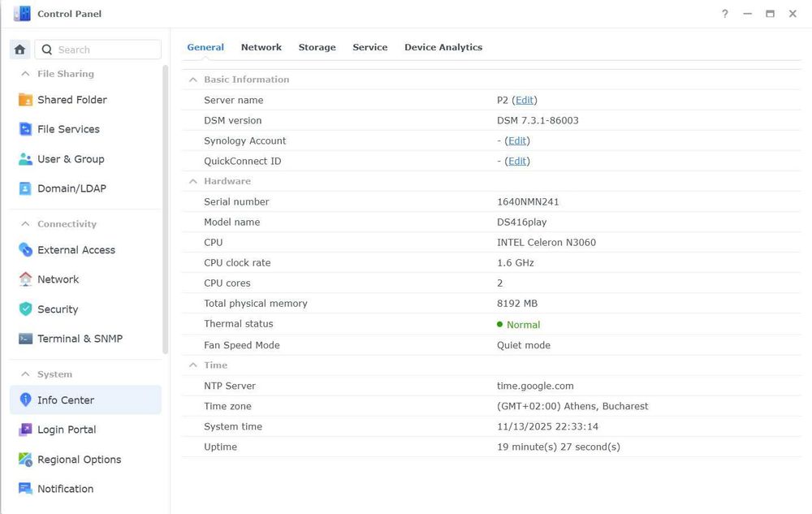Screen dimensions: 812x514
Task: Select User & Group icon
Action: (x=25, y=159)
